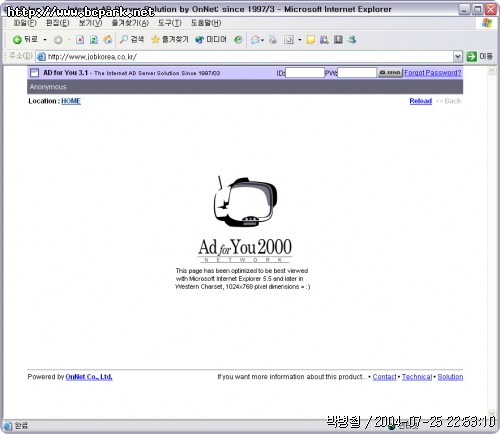Open the 도구(T) menu
The image size is (500, 434).
click(169, 23)
